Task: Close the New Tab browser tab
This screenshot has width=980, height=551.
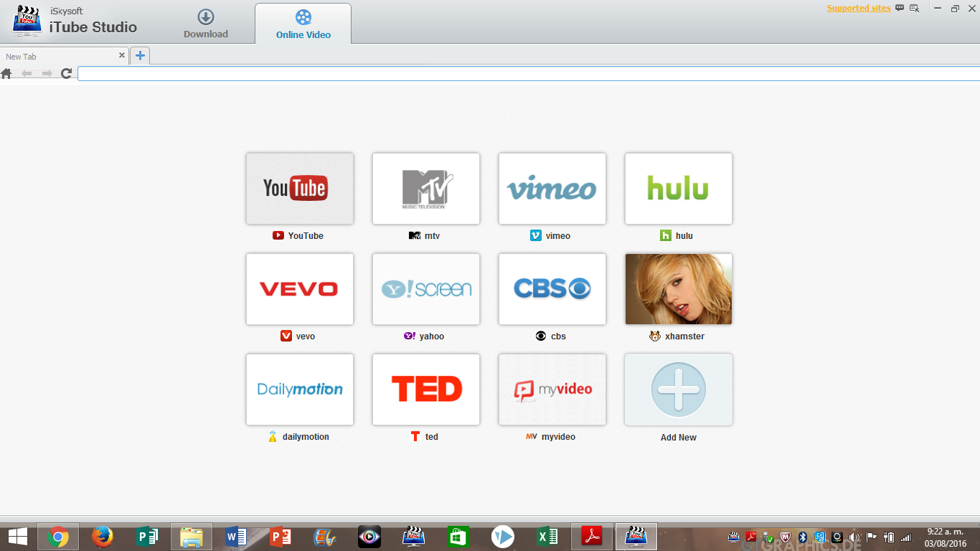Action: click(122, 55)
